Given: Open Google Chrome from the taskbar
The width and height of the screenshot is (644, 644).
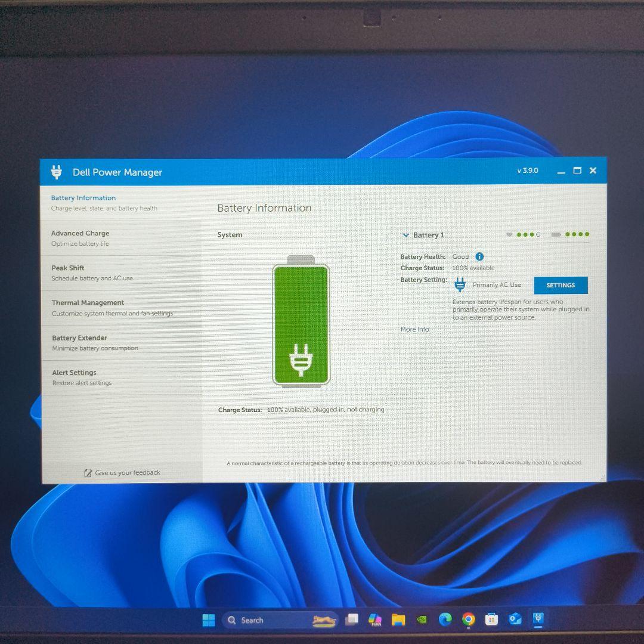Looking at the screenshot, I should click(468, 620).
